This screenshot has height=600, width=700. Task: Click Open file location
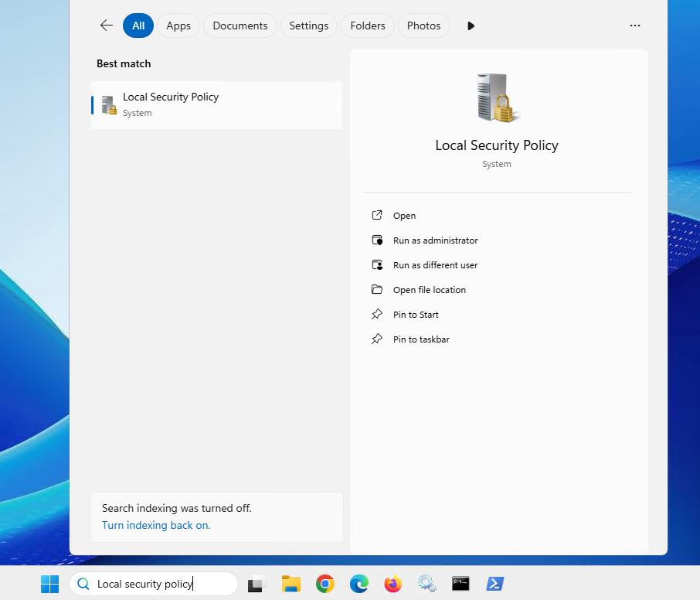429,290
